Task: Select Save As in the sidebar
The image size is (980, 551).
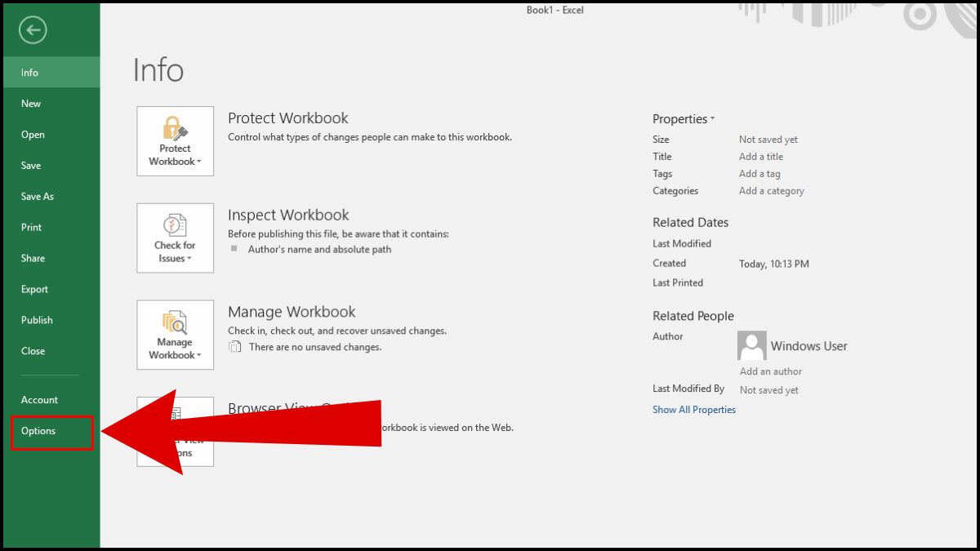Action: coord(51,197)
